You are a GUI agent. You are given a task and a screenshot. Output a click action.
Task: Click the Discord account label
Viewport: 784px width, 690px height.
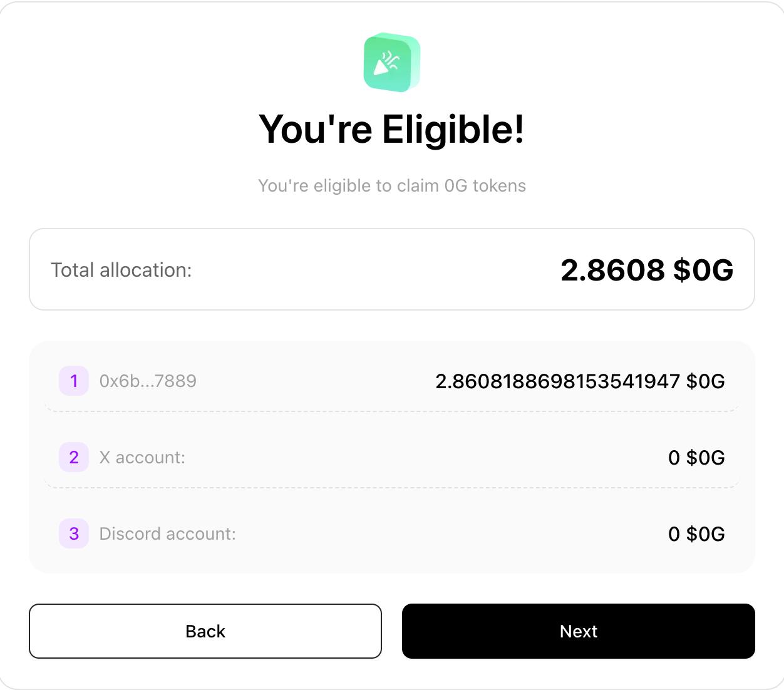pyautogui.click(x=168, y=534)
